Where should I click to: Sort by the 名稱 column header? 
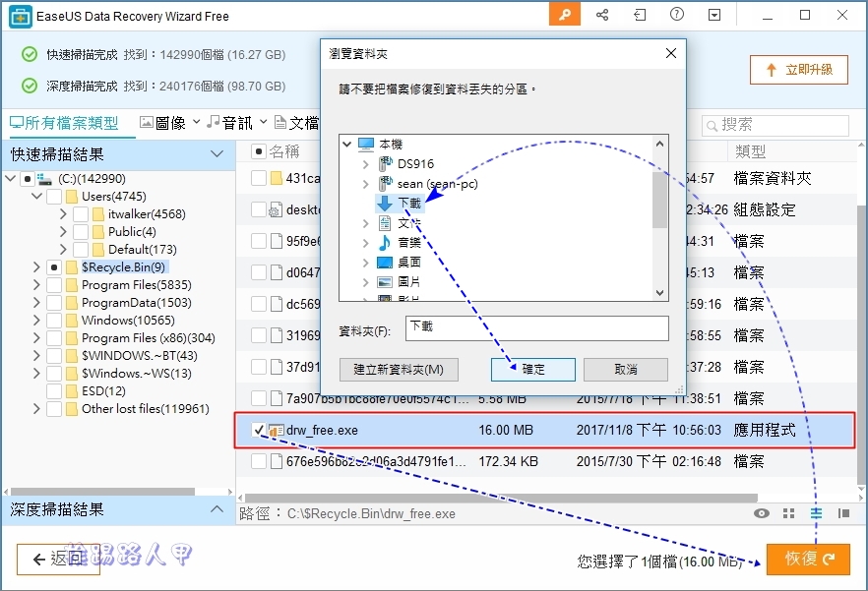(284, 151)
